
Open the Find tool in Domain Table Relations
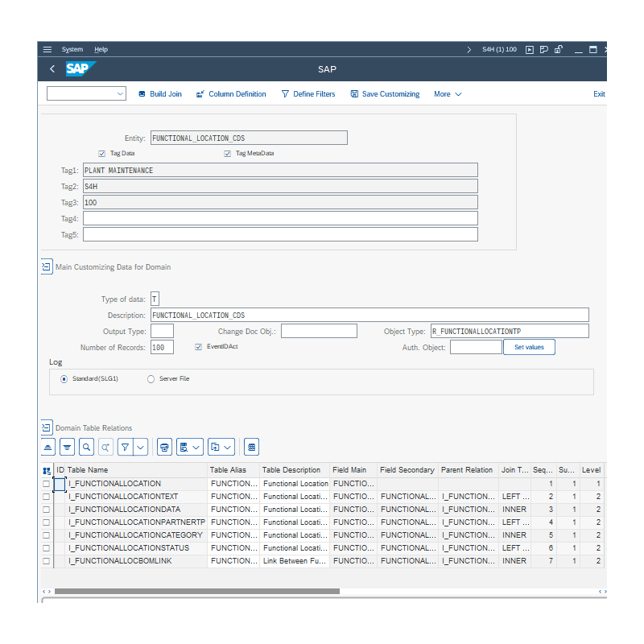(85, 446)
